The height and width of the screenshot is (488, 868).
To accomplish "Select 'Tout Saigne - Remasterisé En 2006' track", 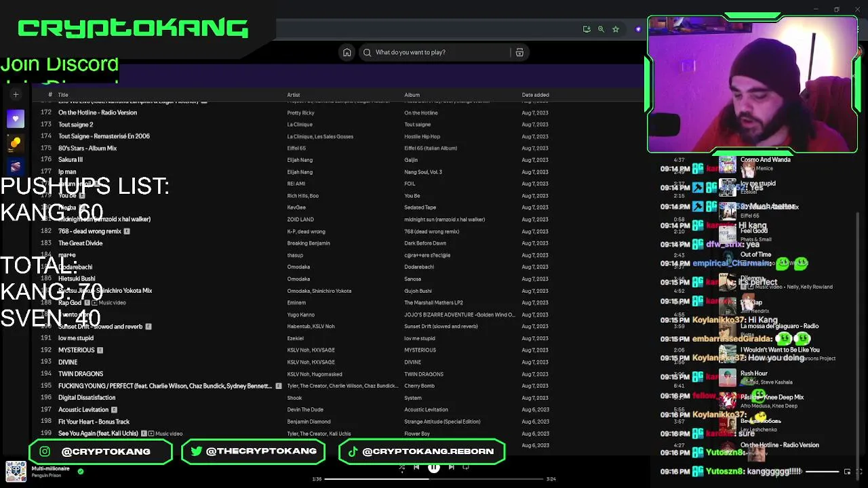I will (104, 136).
